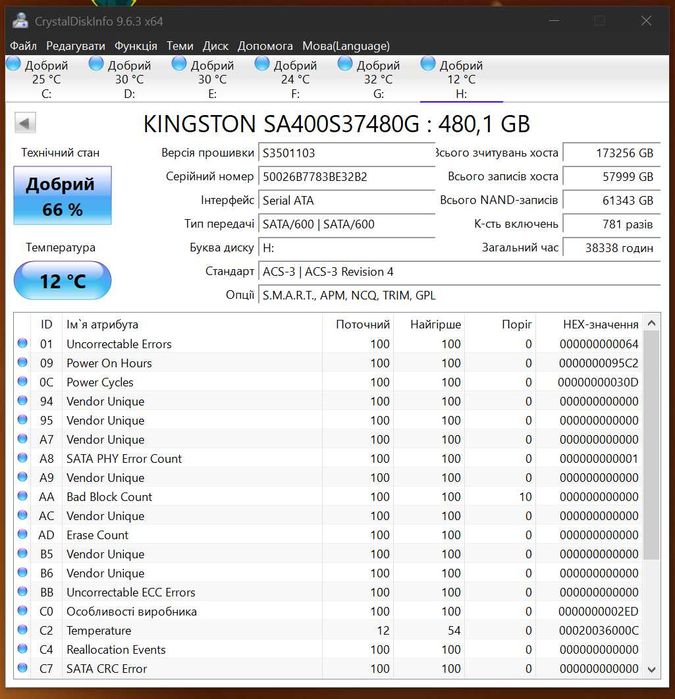Click the Ім`я атрибута column header
The height and width of the screenshot is (699, 675).
pos(192,324)
